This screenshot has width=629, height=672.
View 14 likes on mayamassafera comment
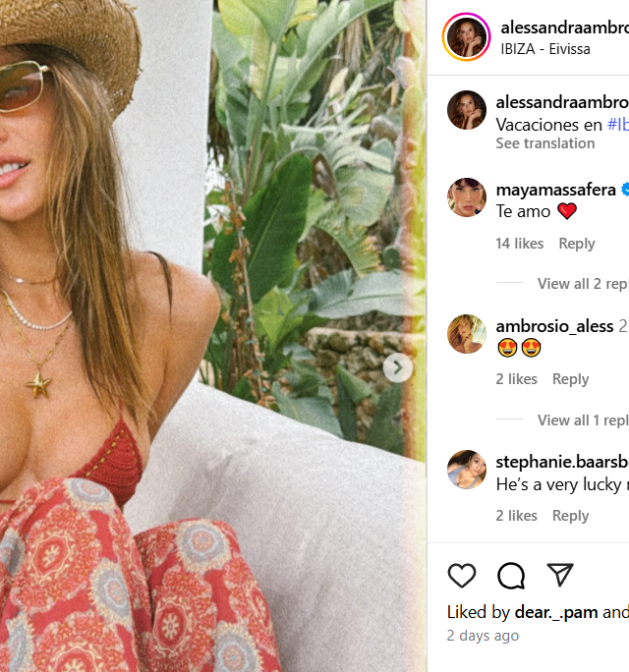tap(519, 244)
